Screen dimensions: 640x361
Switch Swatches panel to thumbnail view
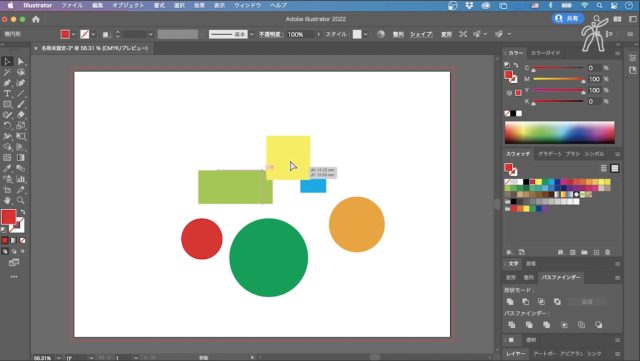615,168
